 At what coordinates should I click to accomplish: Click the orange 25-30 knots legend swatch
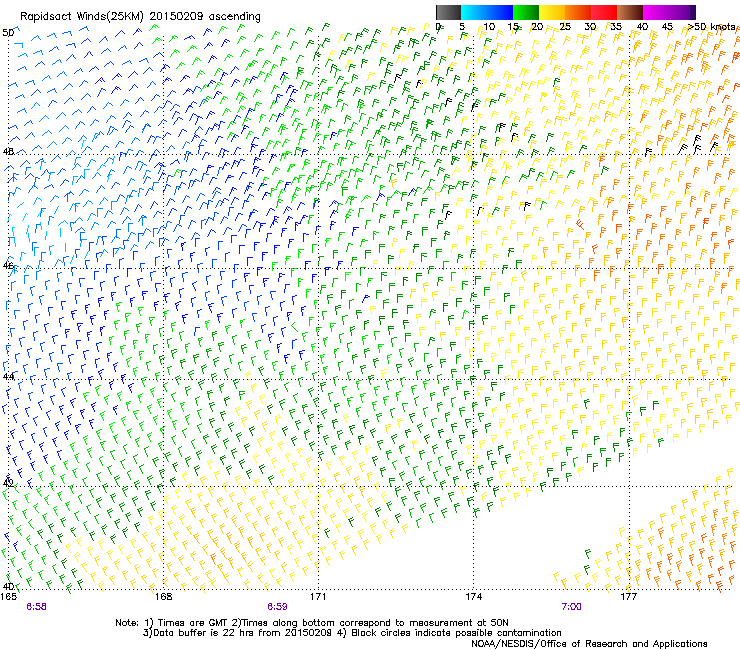click(x=578, y=12)
